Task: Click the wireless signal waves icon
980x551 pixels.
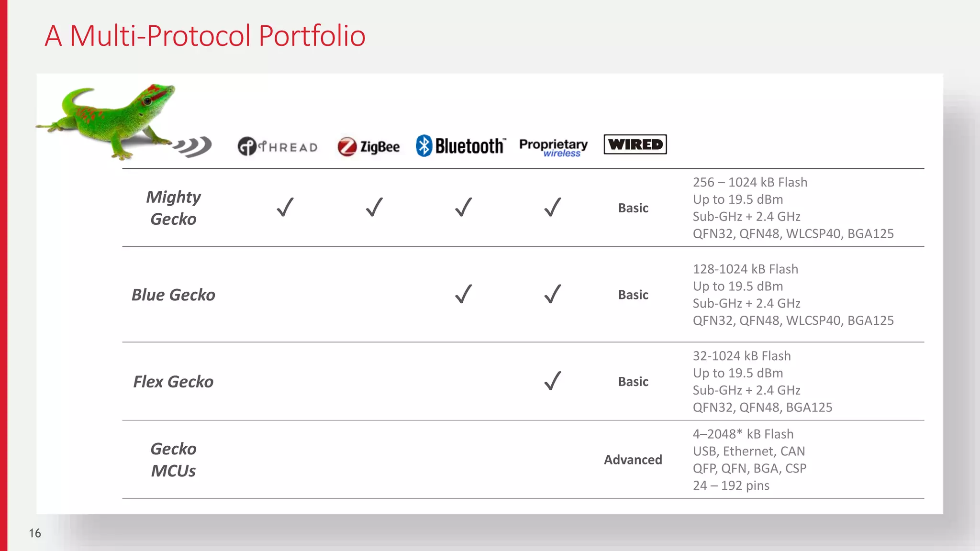Action: point(192,146)
